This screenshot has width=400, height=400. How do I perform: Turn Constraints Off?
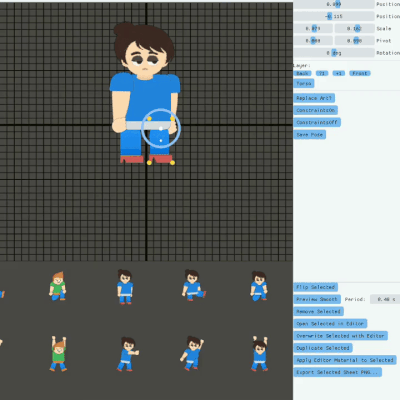[317, 122]
